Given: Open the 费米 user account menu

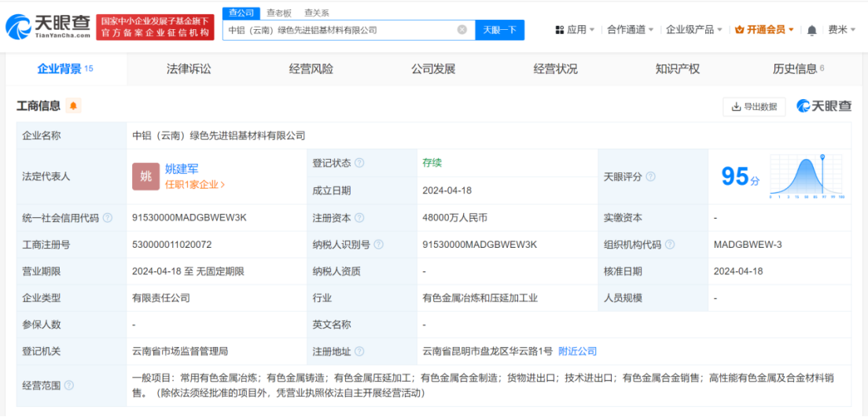Looking at the screenshot, I should (841, 30).
